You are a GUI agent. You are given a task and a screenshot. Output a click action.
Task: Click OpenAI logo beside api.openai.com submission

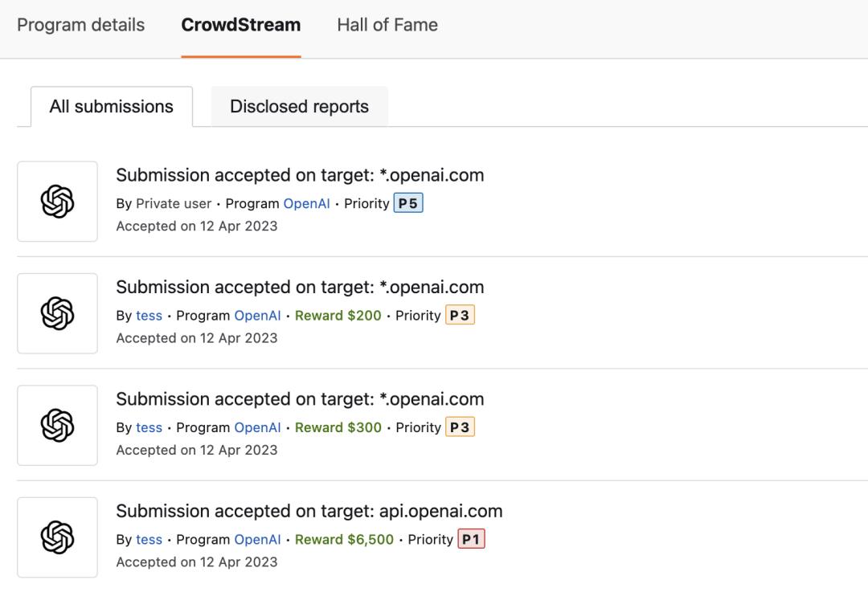pos(57,537)
